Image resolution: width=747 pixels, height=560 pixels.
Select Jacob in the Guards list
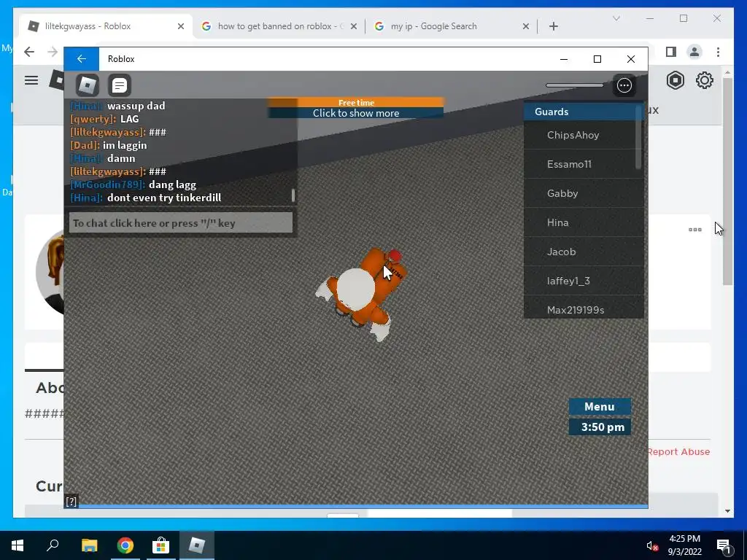[584, 252]
